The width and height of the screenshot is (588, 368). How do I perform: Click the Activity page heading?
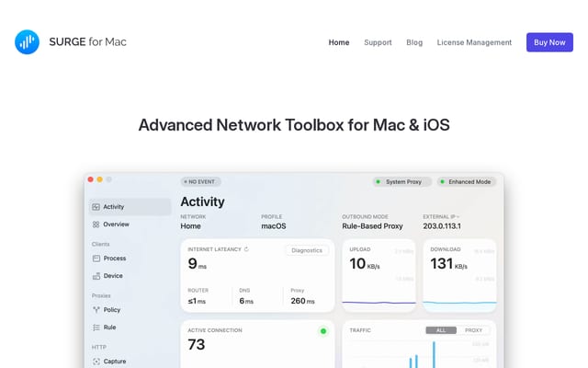(202, 201)
